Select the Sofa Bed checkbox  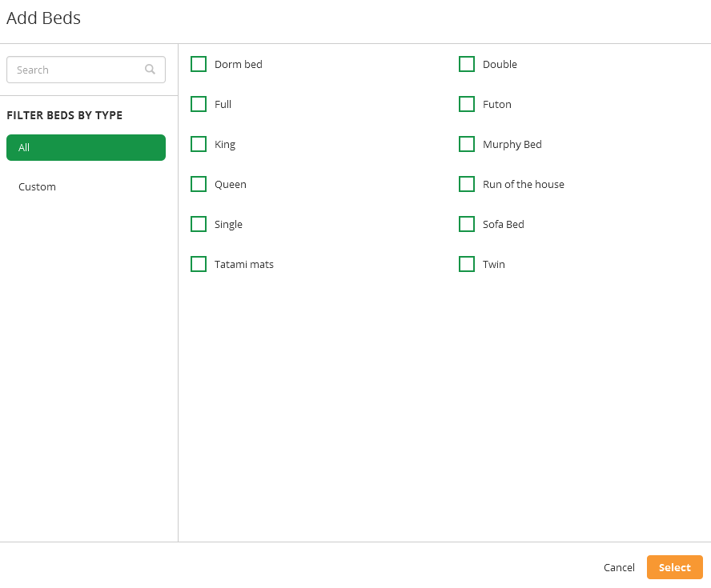coord(467,224)
